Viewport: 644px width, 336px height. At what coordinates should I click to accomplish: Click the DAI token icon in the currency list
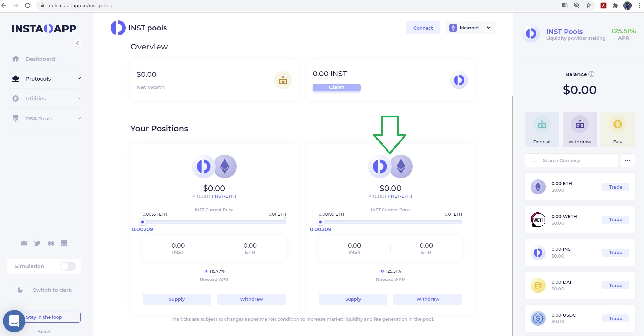tap(538, 285)
